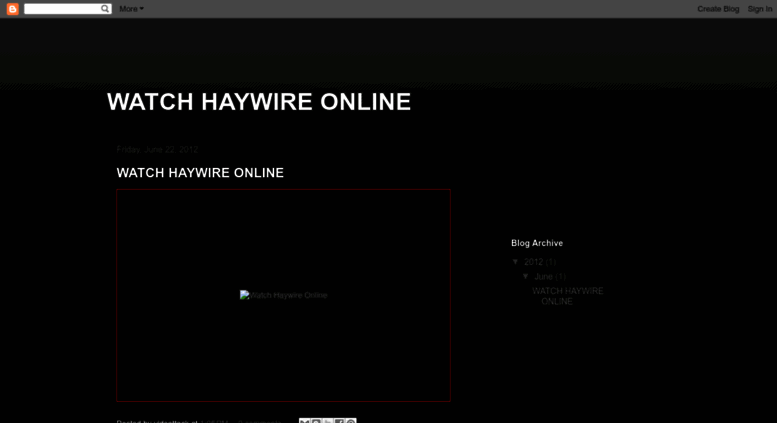Open the WATCH HAYWIRE ONLINE blog header title

tap(259, 102)
